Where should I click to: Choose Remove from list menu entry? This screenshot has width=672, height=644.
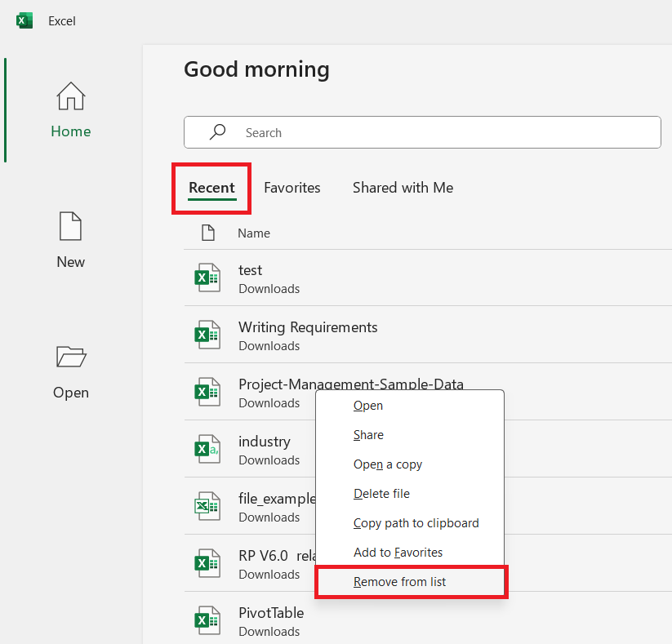[410, 582]
